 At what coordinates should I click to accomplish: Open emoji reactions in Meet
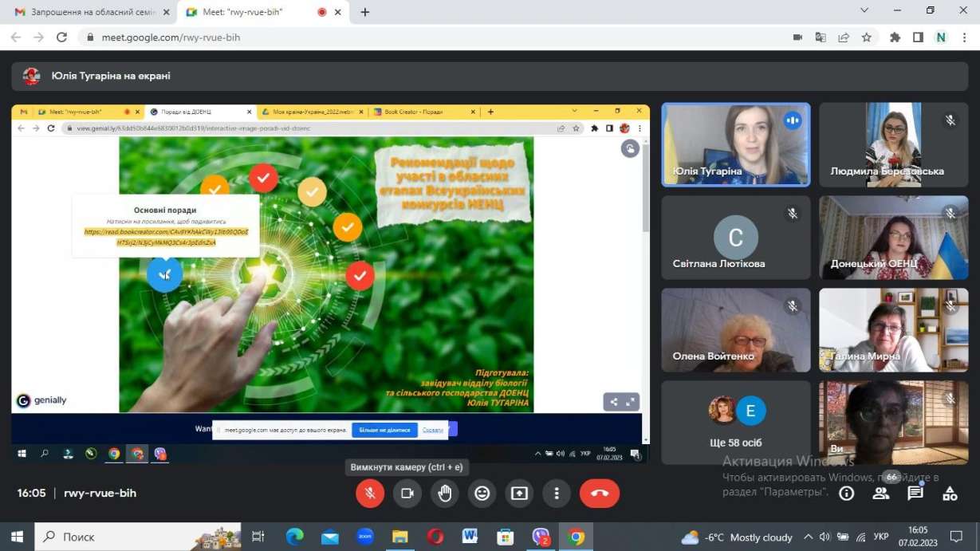coord(482,494)
